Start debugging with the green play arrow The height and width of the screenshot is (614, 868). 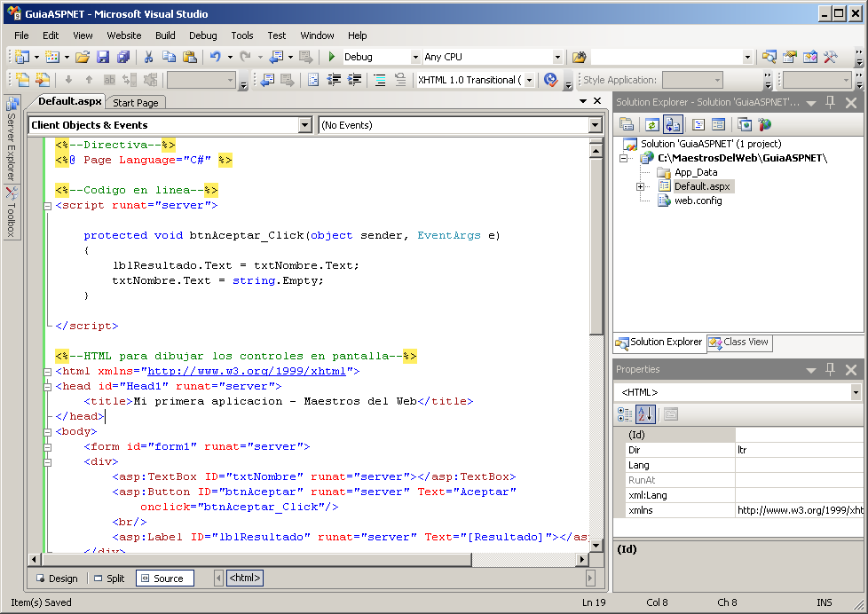pos(332,57)
